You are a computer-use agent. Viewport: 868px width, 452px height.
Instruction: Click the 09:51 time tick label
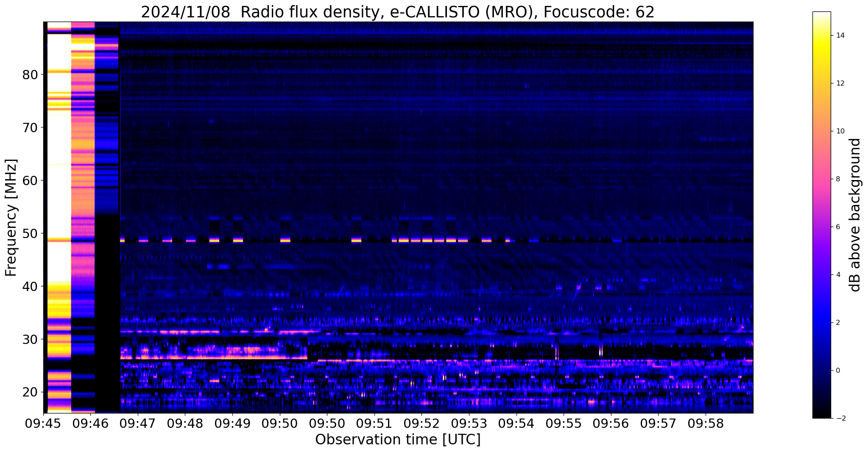(x=374, y=424)
